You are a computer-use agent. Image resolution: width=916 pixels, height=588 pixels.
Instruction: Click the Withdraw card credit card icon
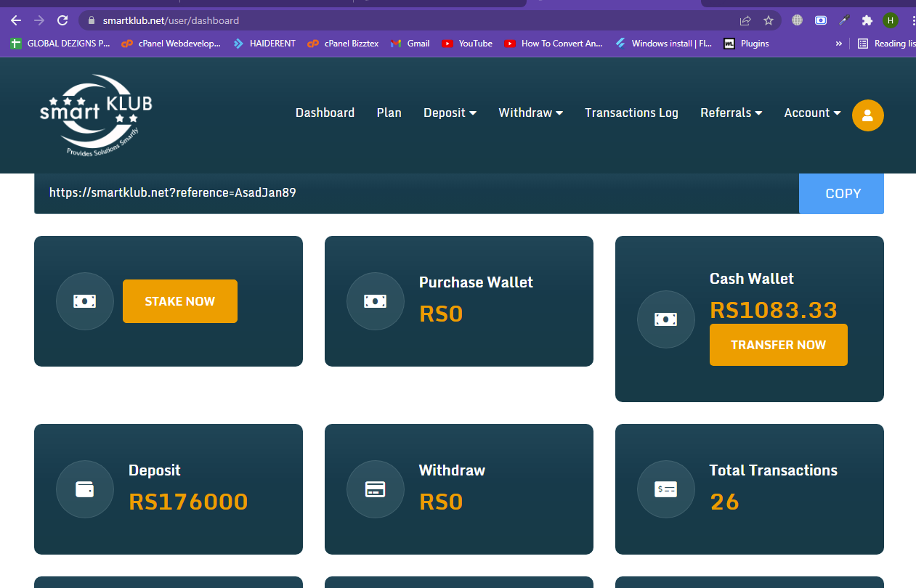376,489
